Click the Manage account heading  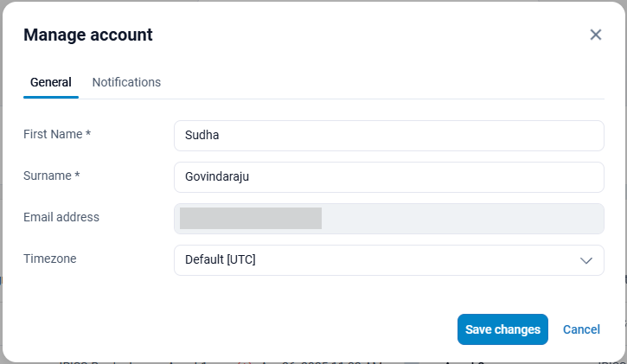coord(87,35)
